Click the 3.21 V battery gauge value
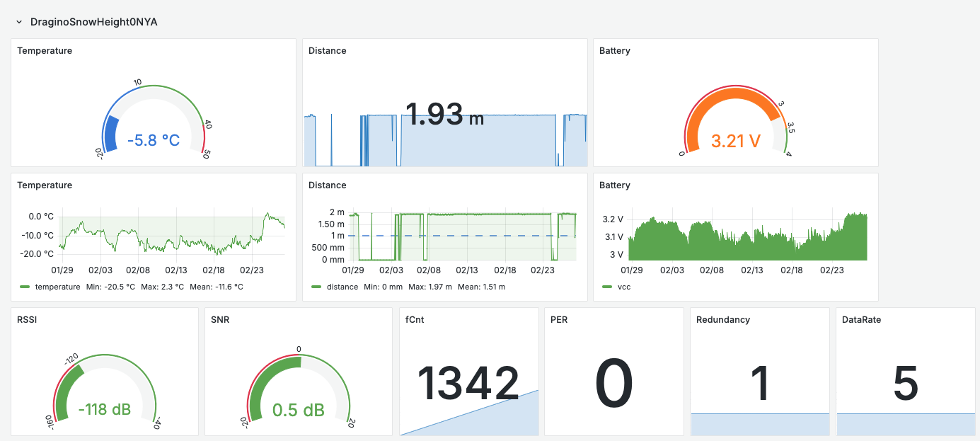Viewport: 980px width, 441px height. point(735,141)
